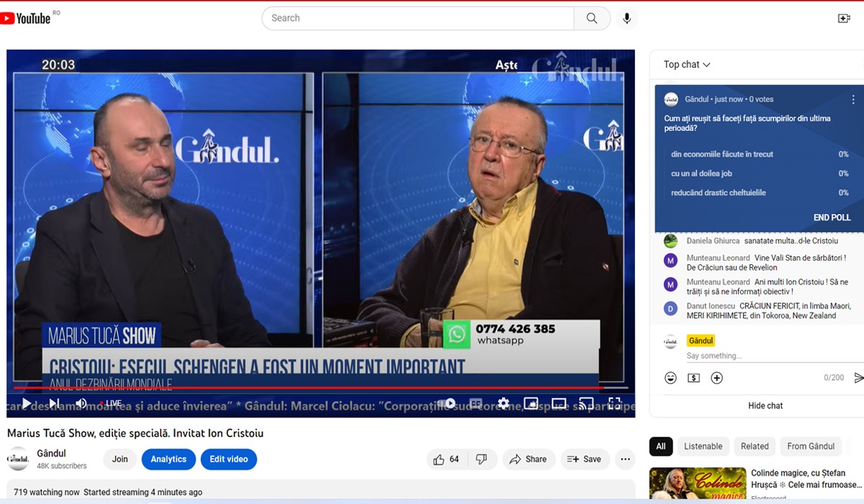Click Danut Ionescu's chat avatar

point(670,309)
